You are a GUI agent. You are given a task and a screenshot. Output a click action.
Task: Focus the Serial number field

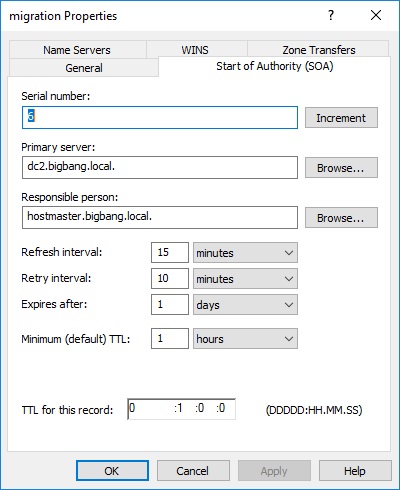(160, 117)
